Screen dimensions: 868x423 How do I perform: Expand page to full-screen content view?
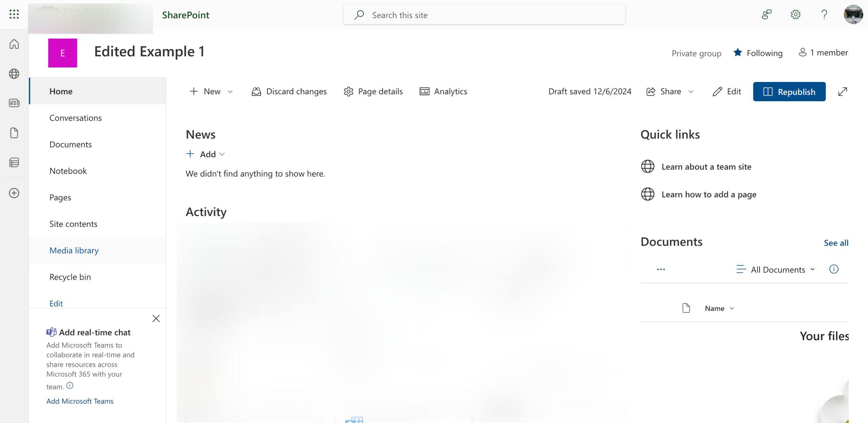click(843, 92)
